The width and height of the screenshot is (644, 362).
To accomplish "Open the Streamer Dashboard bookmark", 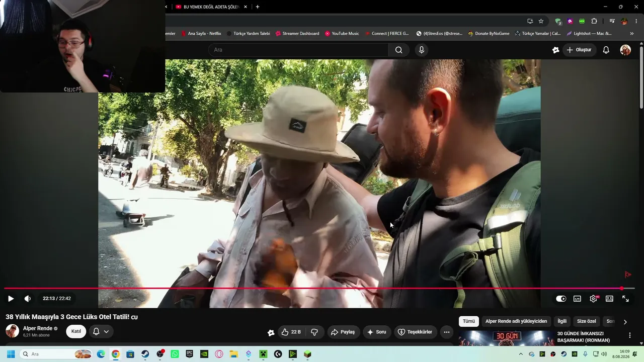I will click(x=297, y=34).
